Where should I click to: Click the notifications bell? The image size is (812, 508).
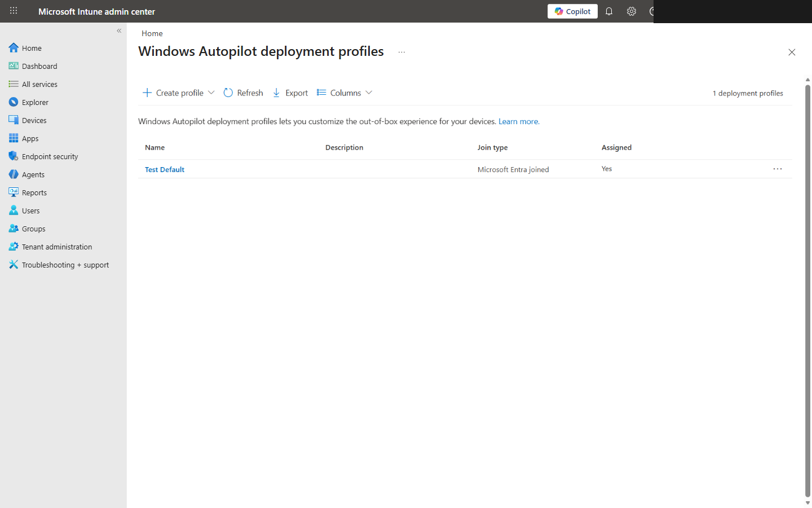click(x=609, y=11)
